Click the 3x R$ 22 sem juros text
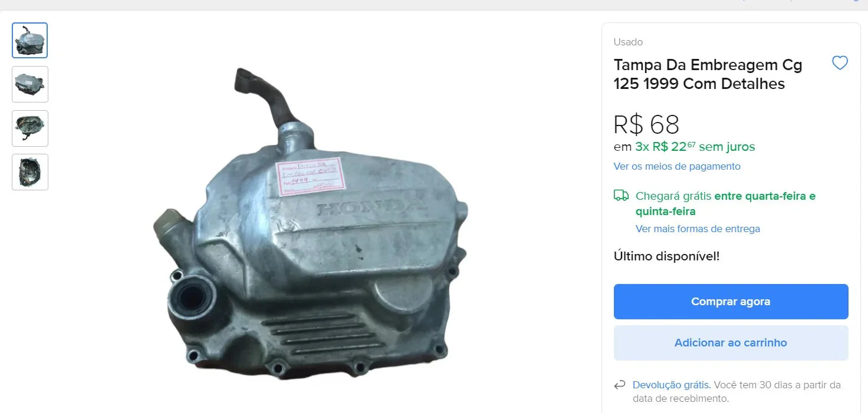This screenshot has width=868, height=413. point(695,146)
